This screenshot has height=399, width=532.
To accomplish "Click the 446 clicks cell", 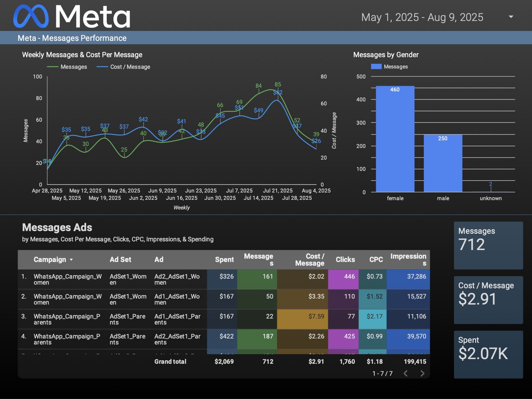I will 343,280.
